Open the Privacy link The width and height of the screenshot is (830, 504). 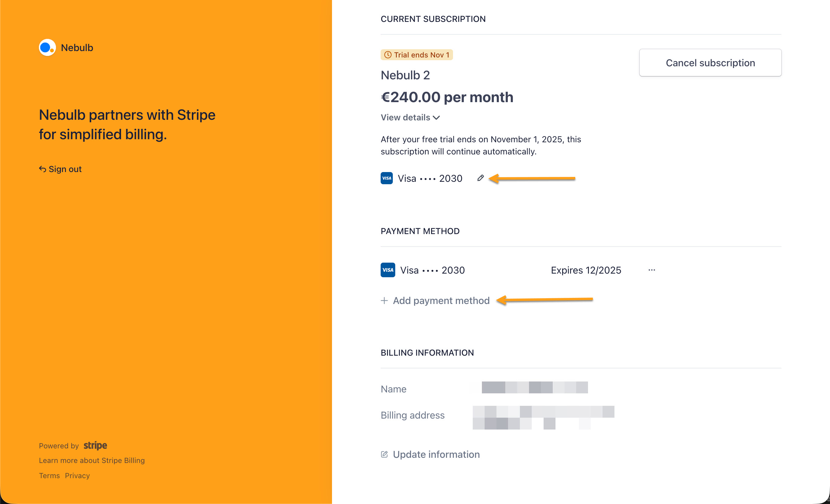[77, 476]
